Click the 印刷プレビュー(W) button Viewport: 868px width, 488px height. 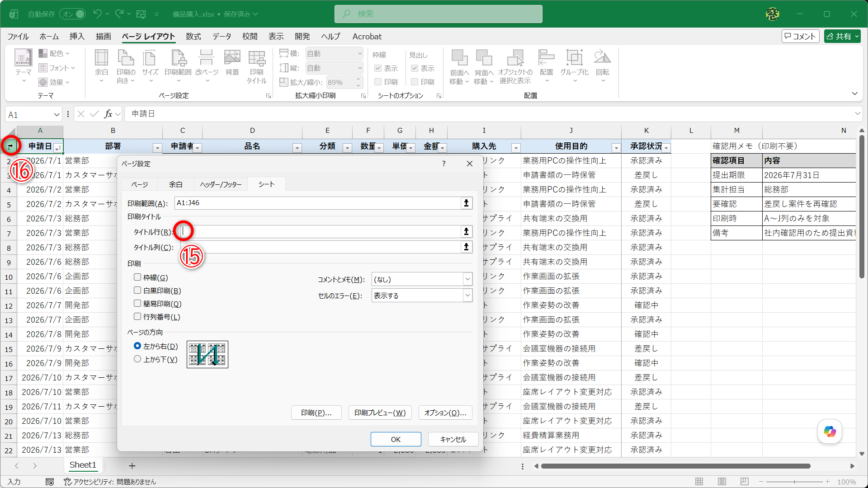pos(380,413)
